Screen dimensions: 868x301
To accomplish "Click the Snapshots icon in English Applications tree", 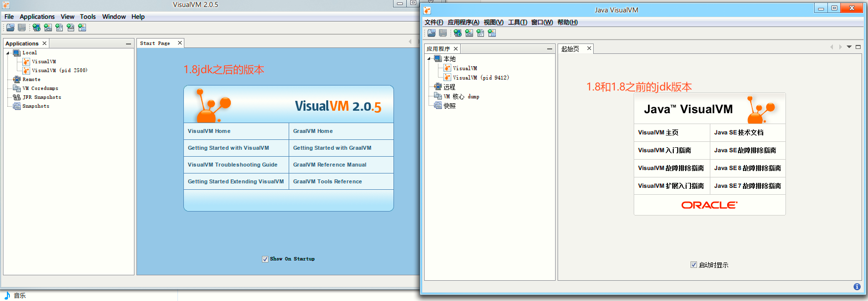I will [x=17, y=106].
